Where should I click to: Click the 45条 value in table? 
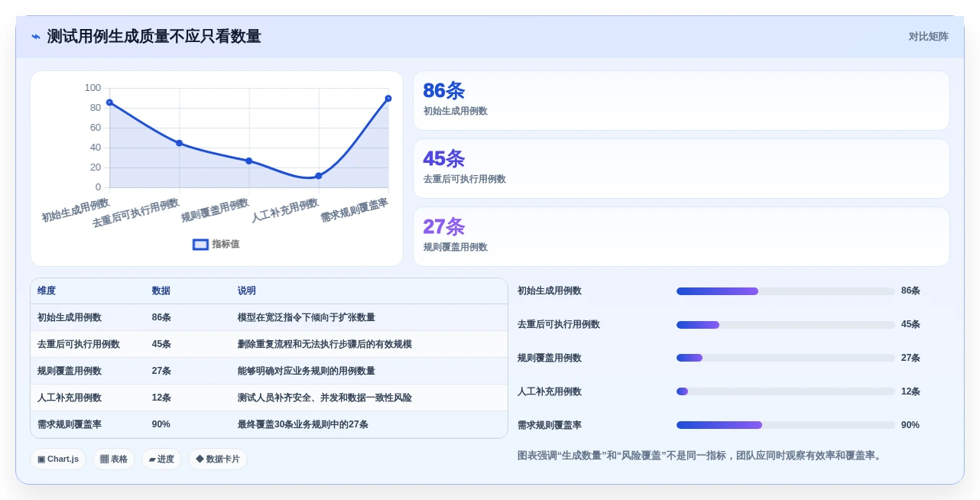[x=161, y=344]
